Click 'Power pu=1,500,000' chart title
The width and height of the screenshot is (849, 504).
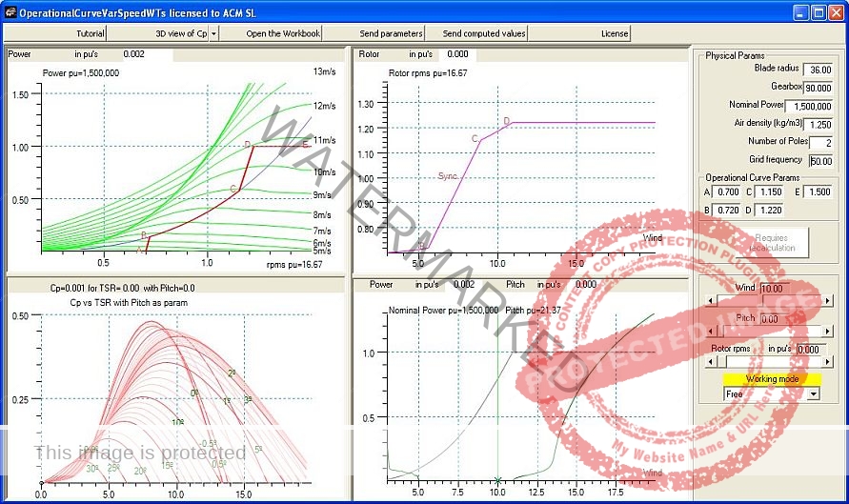point(81,73)
